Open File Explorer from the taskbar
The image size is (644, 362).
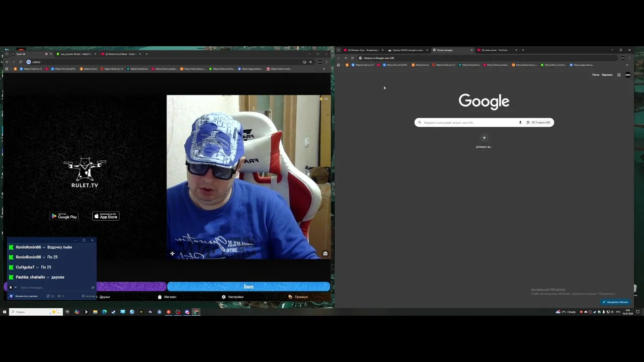95,312
